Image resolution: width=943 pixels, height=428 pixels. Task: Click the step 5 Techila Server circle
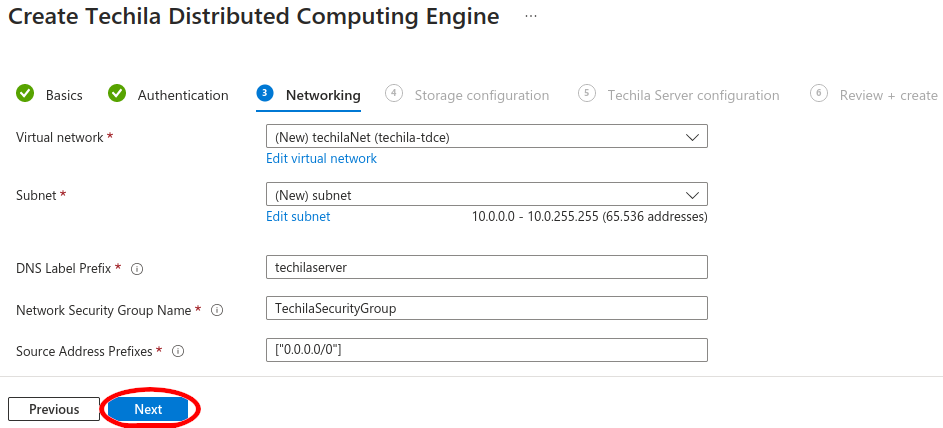tap(587, 93)
